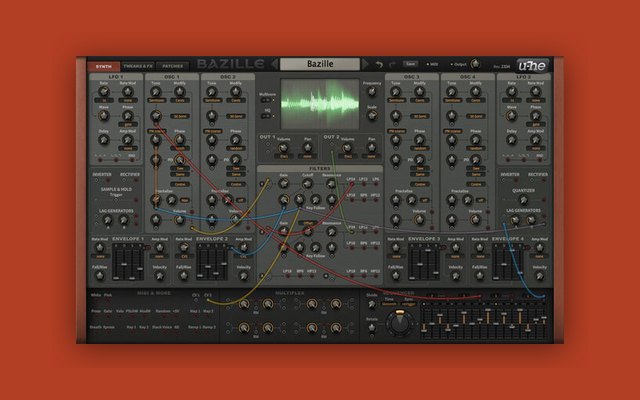Open the OSC 2 PM coarse selector
Viewport: 640px width, 400px height.
213,131
